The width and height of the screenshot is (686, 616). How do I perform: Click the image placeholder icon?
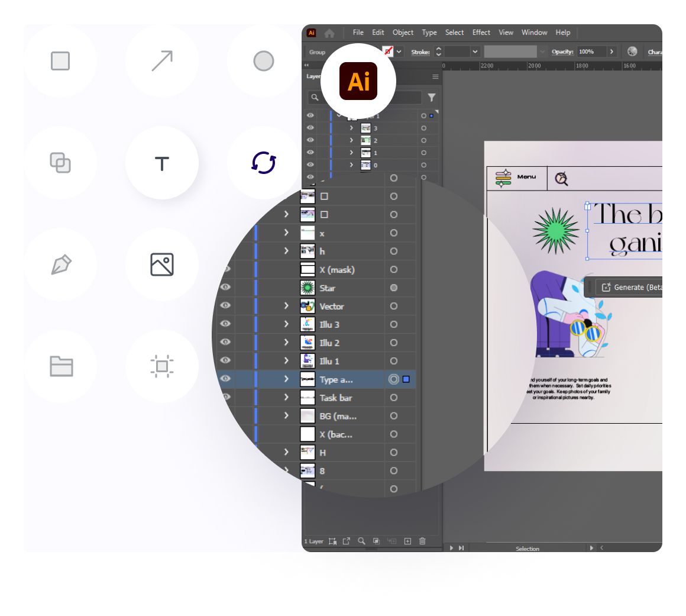point(162,265)
